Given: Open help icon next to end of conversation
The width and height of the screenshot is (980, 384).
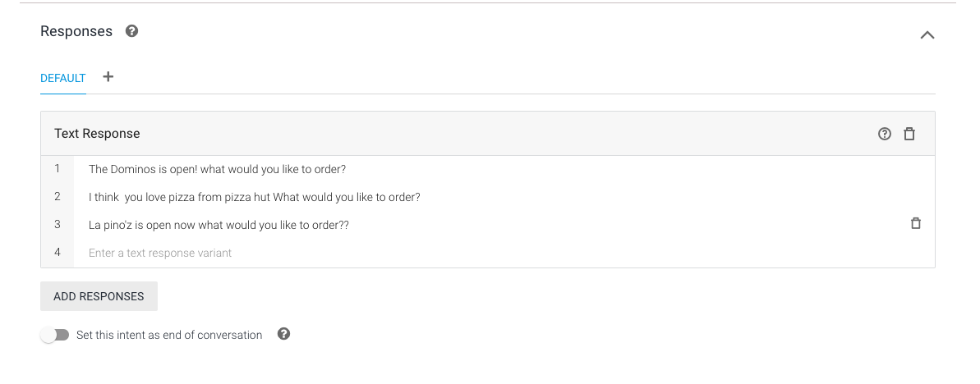Looking at the screenshot, I should click(x=283, y=334).
